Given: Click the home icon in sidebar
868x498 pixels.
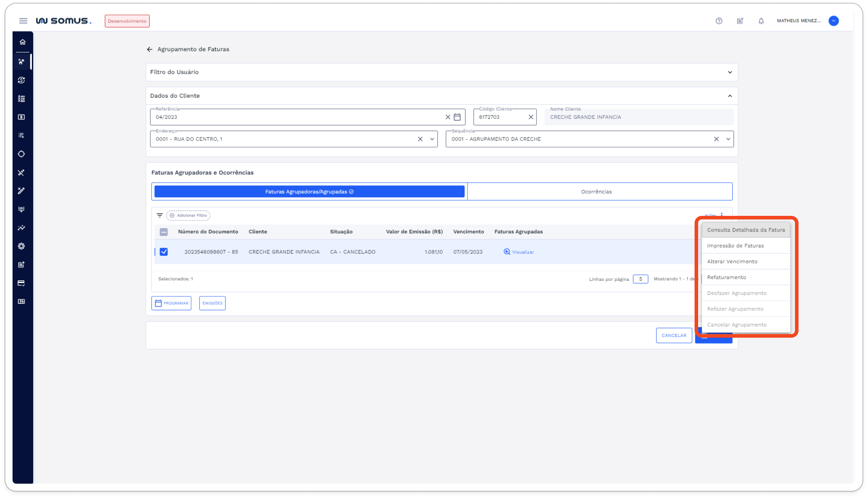Looking at the screenshot, I should [x=22, y=42].
